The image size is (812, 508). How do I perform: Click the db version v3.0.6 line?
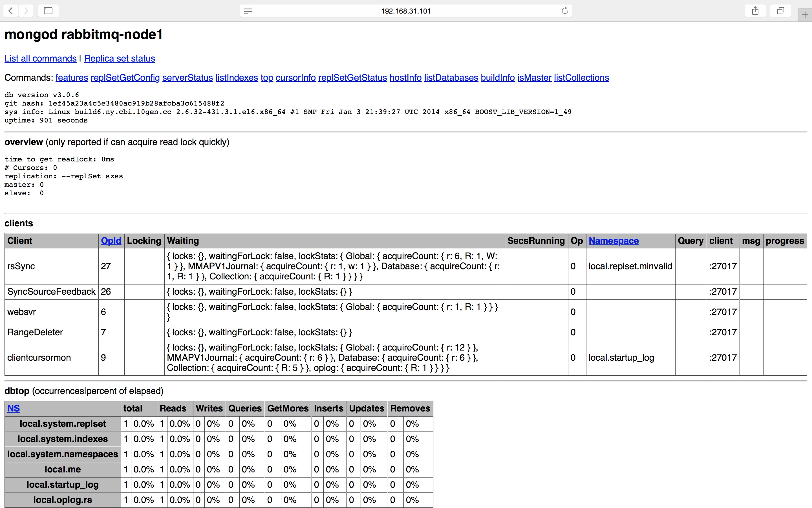42,95
